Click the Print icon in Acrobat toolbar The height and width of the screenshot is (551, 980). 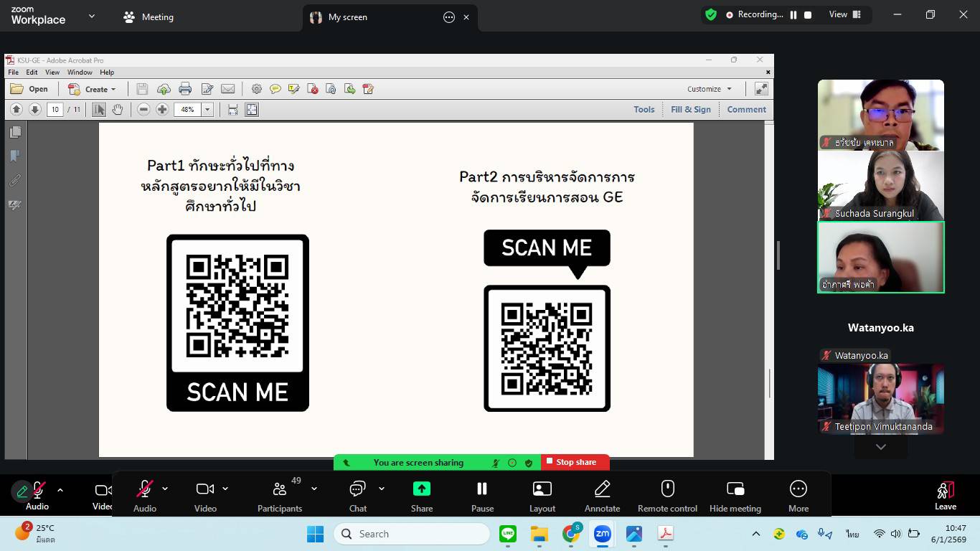(x=185, y=89)
